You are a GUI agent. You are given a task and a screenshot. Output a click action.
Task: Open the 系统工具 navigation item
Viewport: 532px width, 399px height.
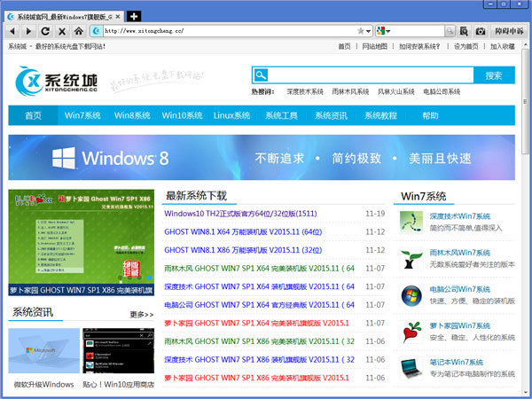pyautogui.click(x=281, y=115)
